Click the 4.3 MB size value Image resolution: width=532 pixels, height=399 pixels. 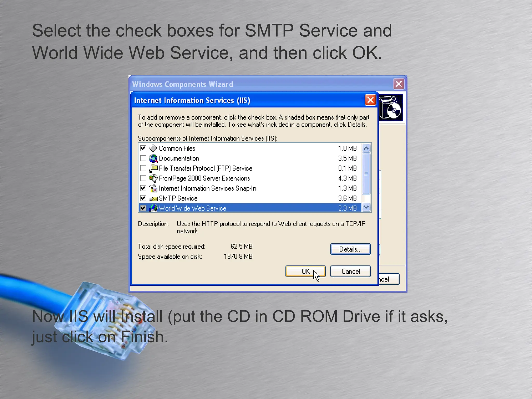pos(347,178)
